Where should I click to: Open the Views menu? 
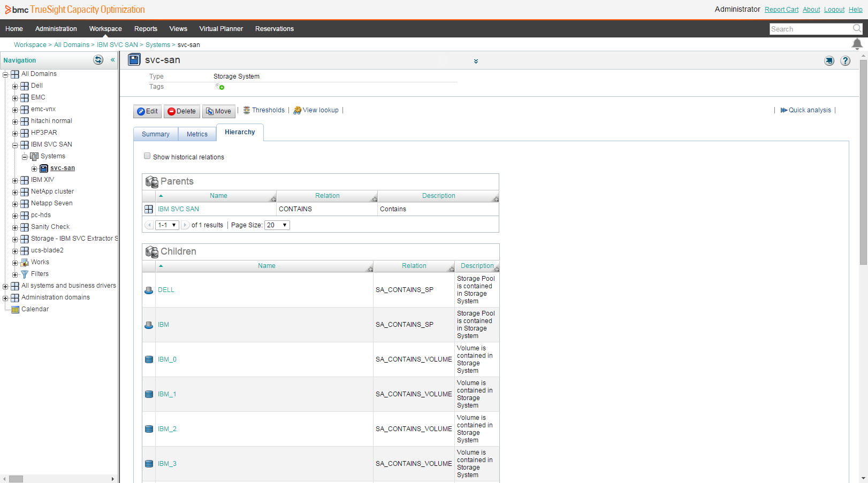(x=178, y=29)
